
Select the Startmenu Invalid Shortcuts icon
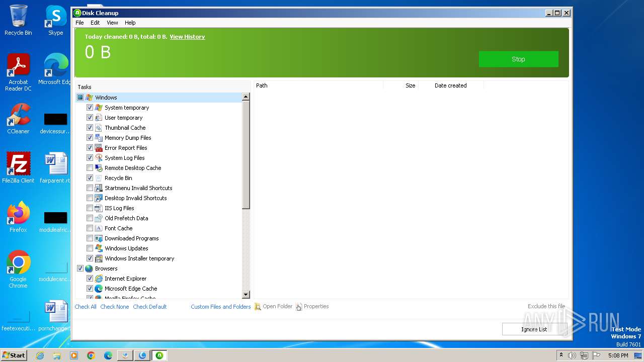99,188
